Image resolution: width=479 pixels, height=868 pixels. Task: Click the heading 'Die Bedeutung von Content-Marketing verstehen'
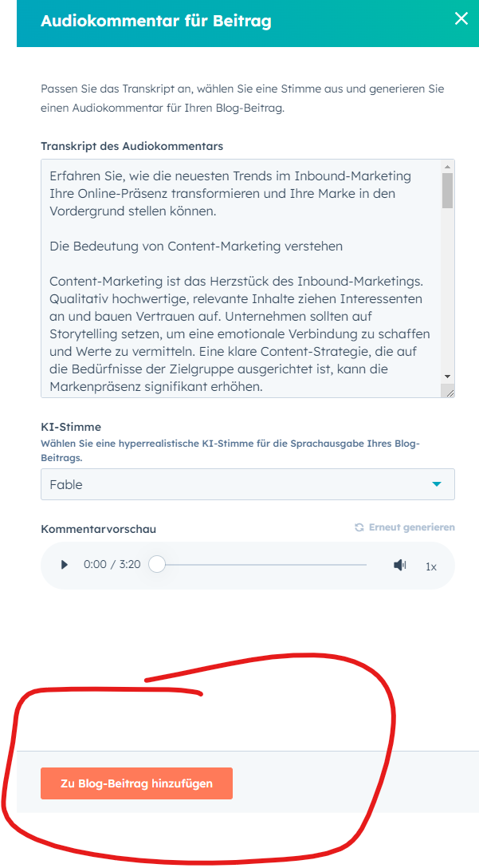[x=196, y=247]
